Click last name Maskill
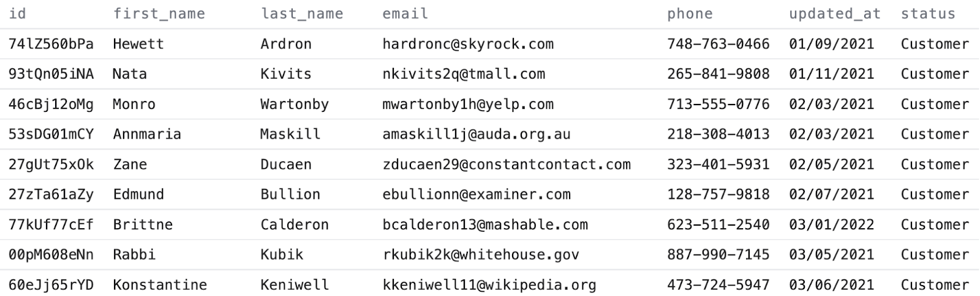This screenshot has height=296, width=980. tap(290, 134)
